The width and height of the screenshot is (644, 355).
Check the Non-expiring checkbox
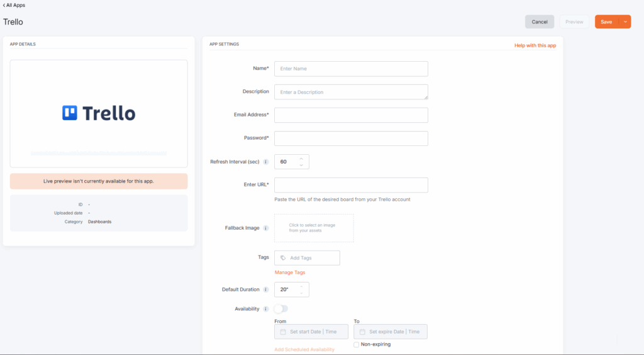357,344
